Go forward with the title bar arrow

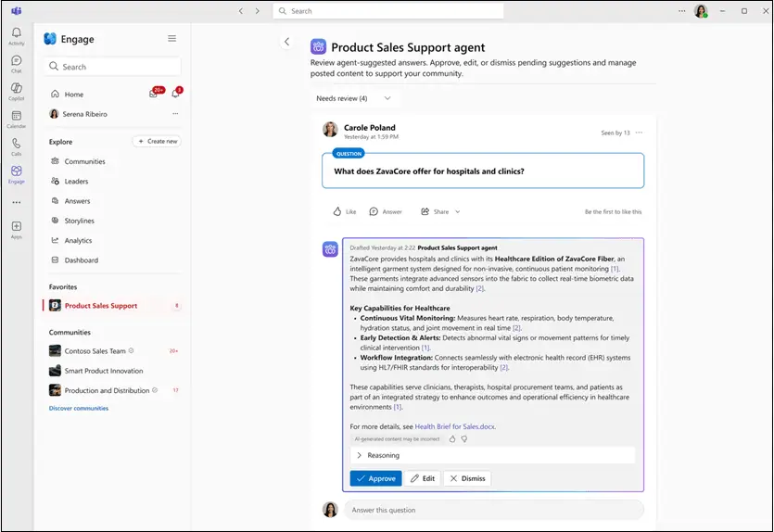tap(257, 11)
